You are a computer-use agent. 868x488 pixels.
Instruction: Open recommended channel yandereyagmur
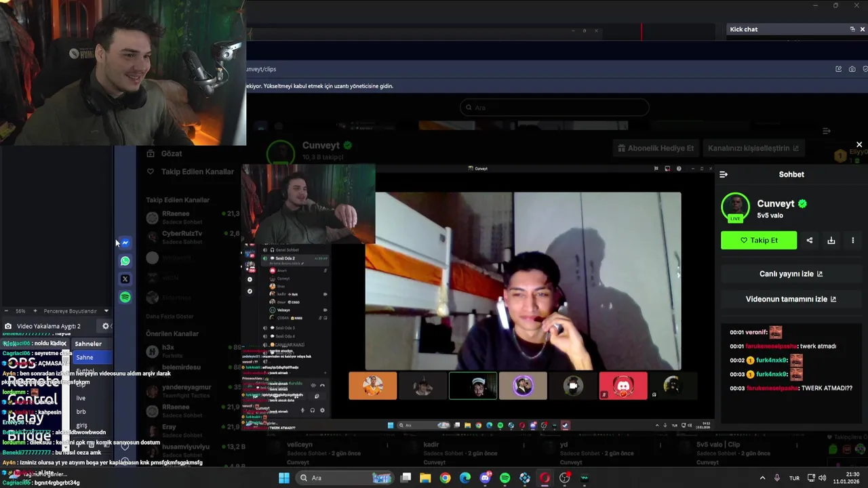(193, 390)
